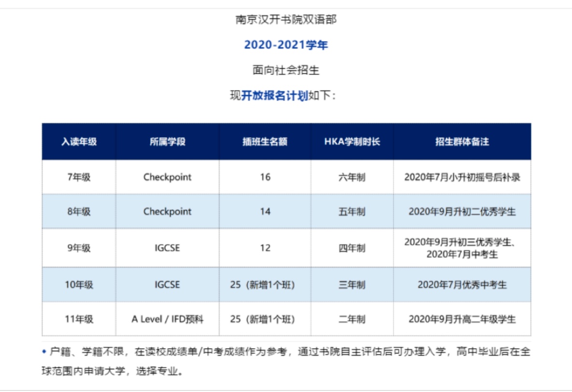Select the 7年级 cell
The height and width of the screenshot is (392, 572).
tap(79, 177)
